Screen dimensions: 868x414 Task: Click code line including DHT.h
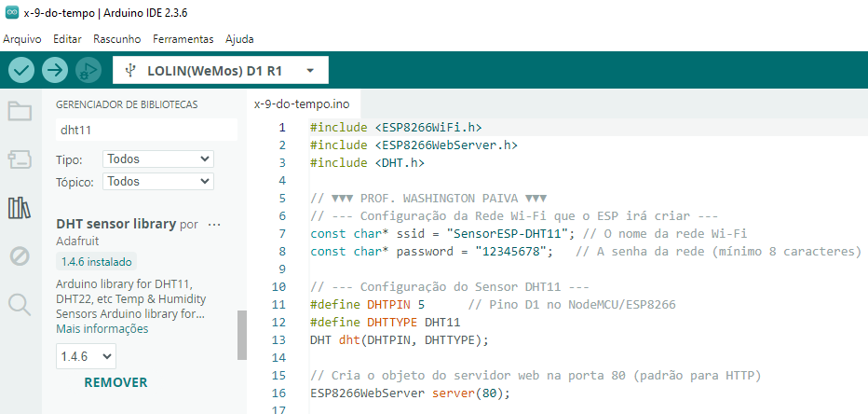point(368,163)
